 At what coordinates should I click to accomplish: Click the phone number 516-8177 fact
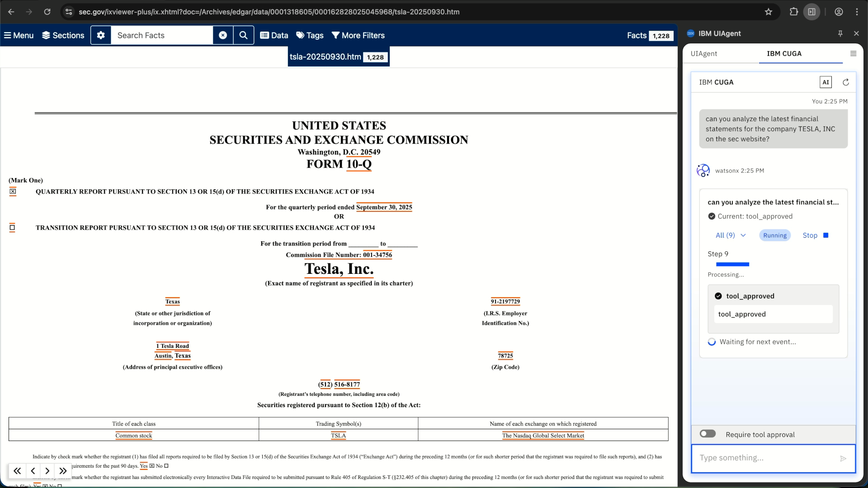[347, 385]
